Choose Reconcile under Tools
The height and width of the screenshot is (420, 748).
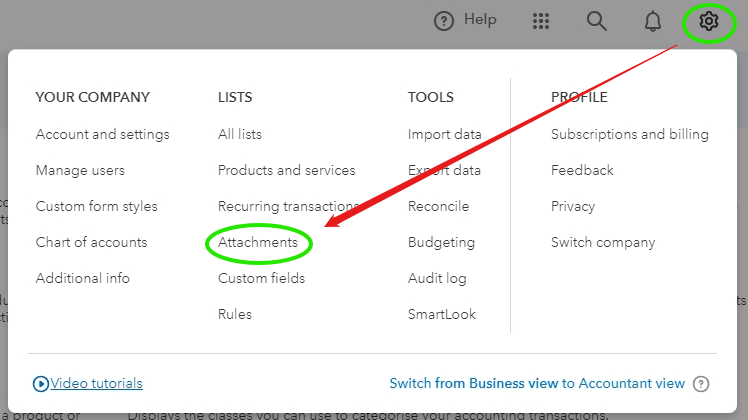coord(438,206)
